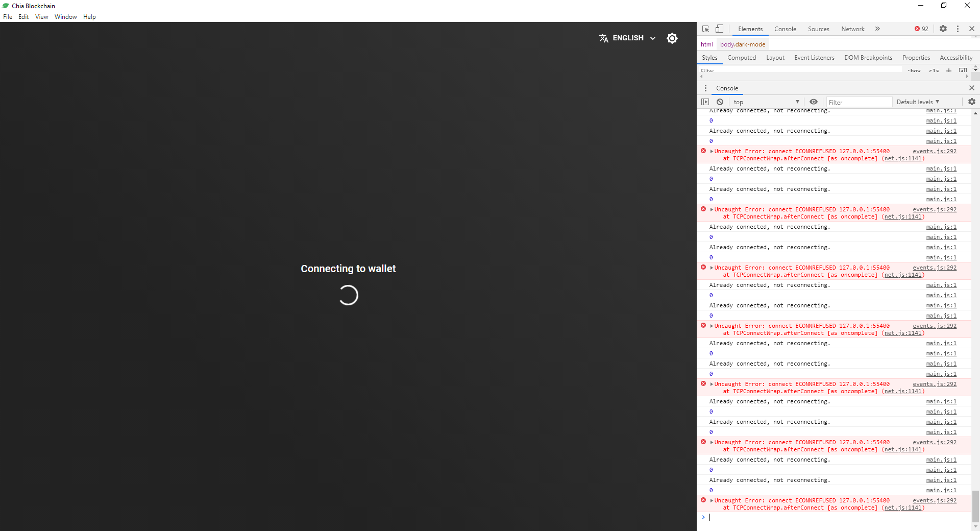This screenshot has height=531, width=980.
Task: Expand the ENGLISH language selector
Action: pyautogui.click(x=627, y=38)
